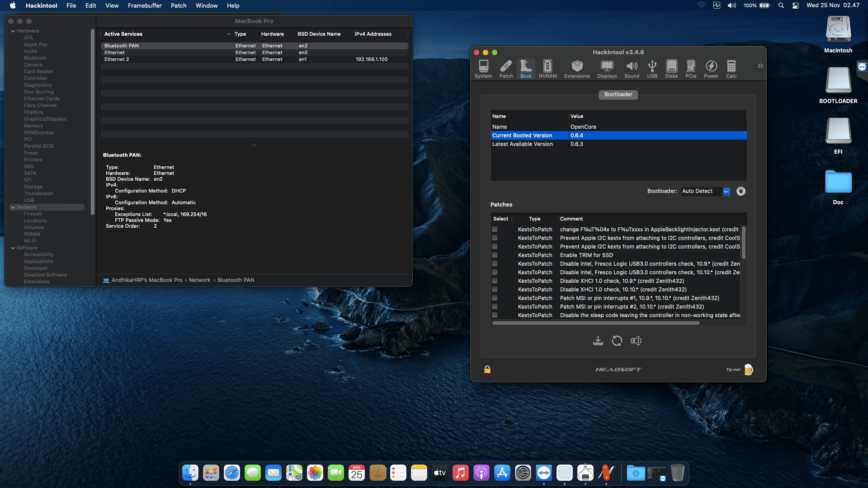Viewport: 868px width, 488px height.
Task: Select checkbox for Disable XHCI 10.9 patch
Action: 495,281
